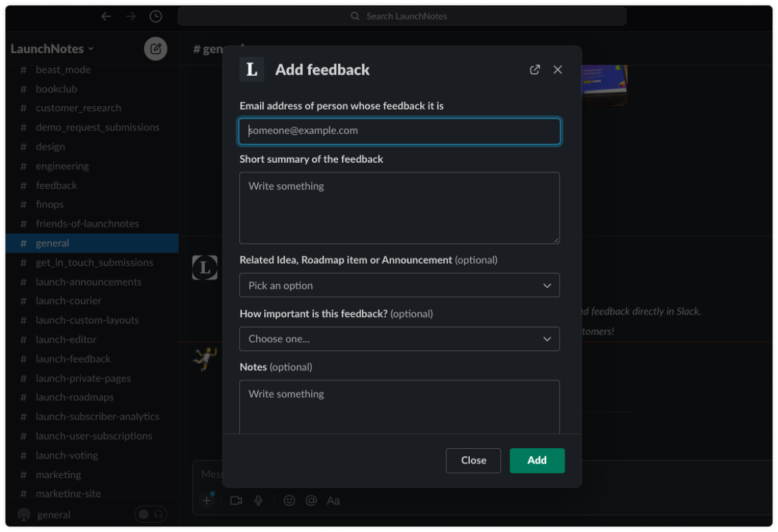The height and width of the screenshot is (532, 778).
Task: Focus the email address input field
Action: (399, 131)
